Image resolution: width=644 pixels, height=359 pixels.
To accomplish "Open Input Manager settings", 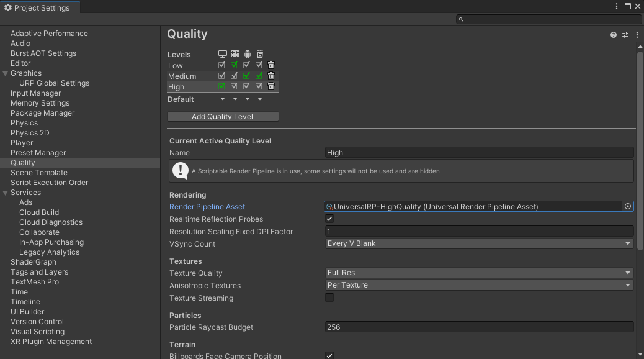I will point(36,93).
